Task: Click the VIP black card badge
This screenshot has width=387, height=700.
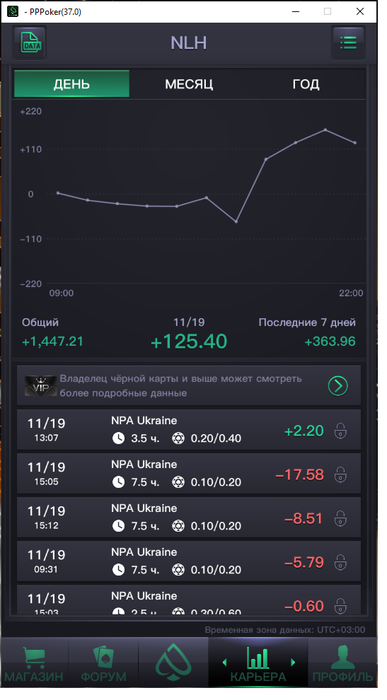Action: (41, 386)
